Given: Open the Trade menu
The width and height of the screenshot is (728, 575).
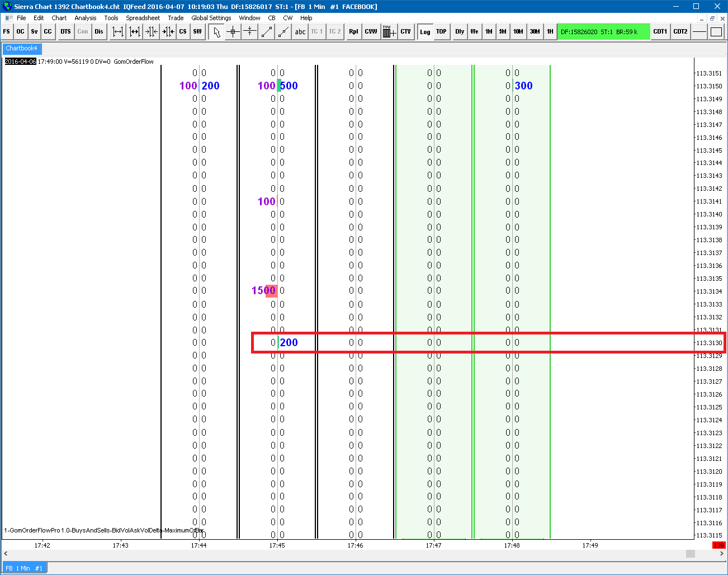Looking at the screenshot, I should 176,18.
